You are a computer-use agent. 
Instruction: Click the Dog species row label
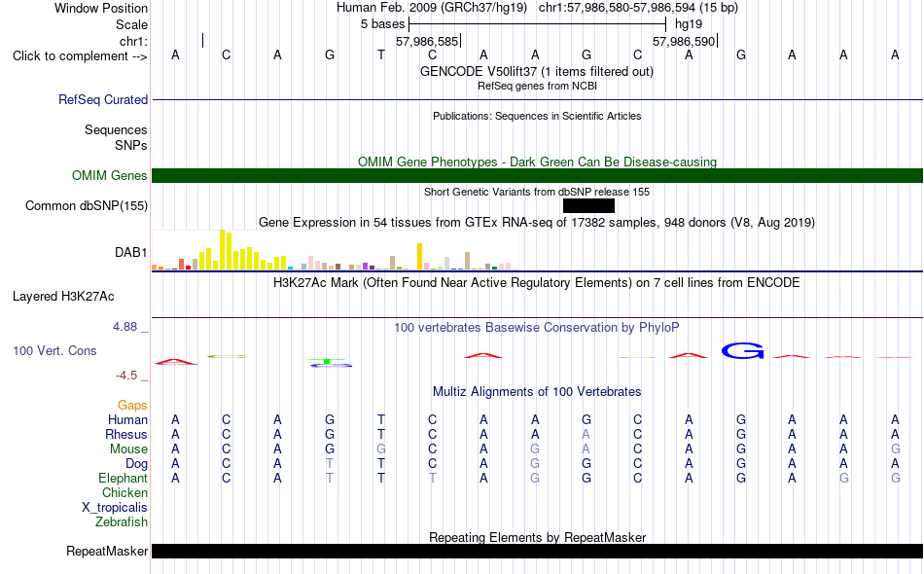(136, 464)
